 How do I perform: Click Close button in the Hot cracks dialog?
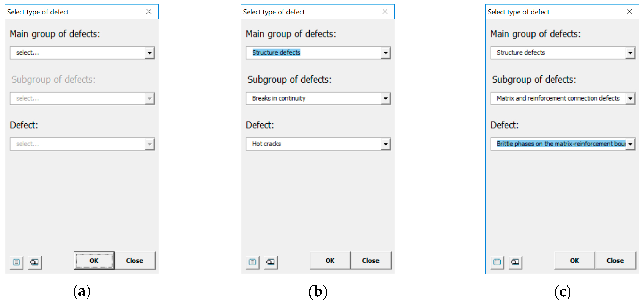pyautogui.click(x=370, y=260)
